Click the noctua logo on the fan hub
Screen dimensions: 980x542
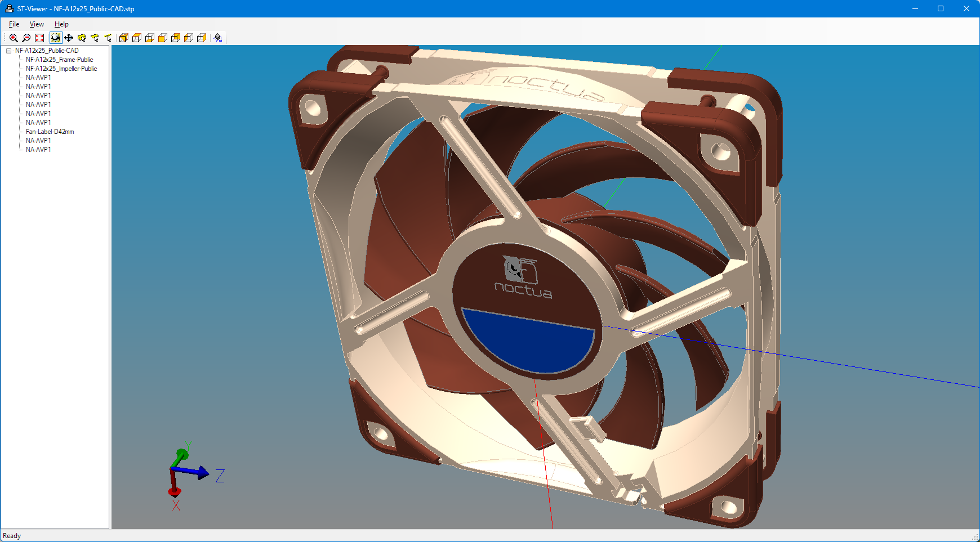[523, 277]
